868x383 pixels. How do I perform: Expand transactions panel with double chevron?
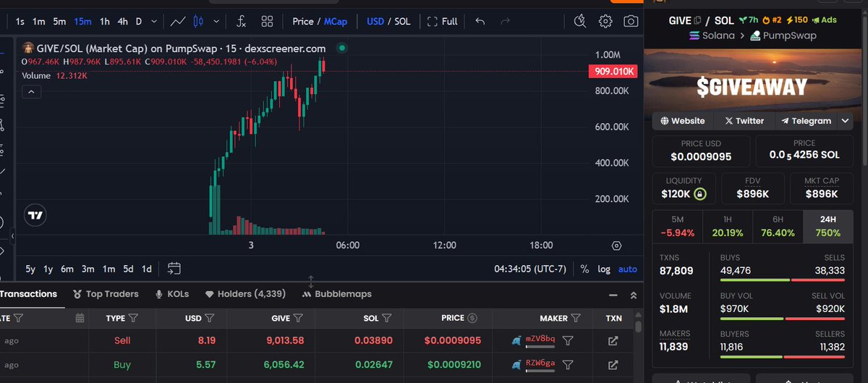click(634, 295)
